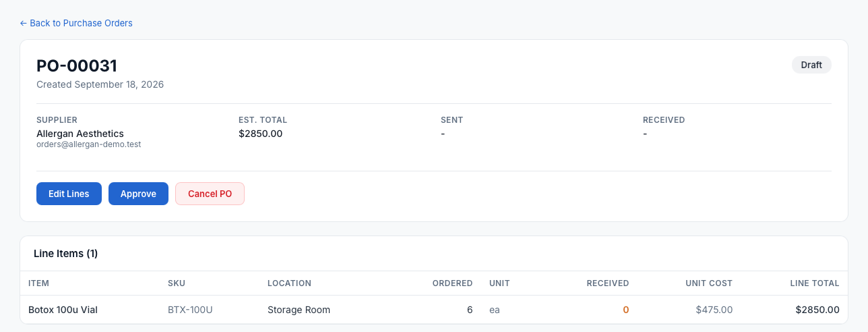Click the orange received quantity 0

(x=625, y=310)
